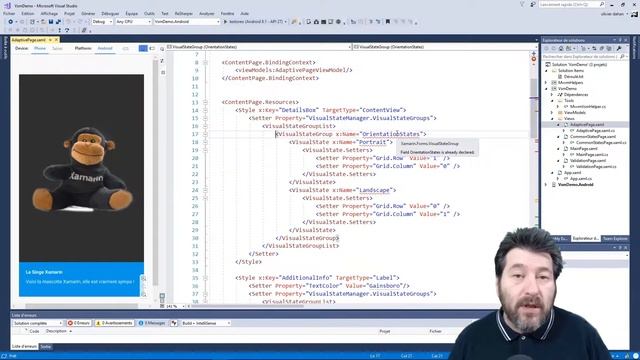
Task: Open the Edition menu
Action: [28, 13]
